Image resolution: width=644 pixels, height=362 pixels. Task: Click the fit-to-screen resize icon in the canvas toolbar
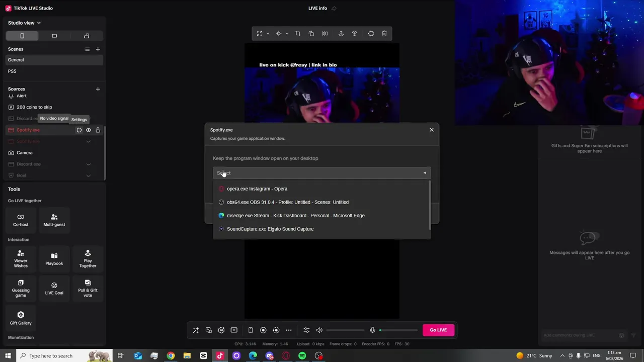(x=260, y=34)
